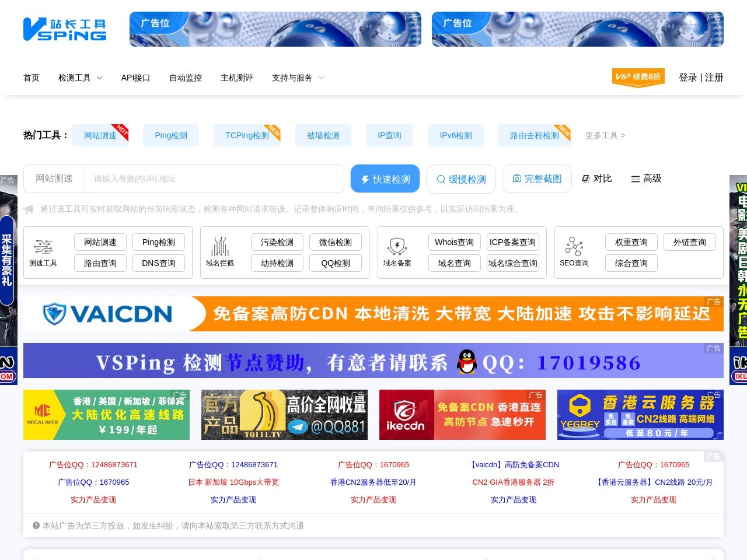Image resolution: width=747 pixels, height=560 pixels.
Task: Click the domain ICP shield icon
Action: (x=397, y=247)
